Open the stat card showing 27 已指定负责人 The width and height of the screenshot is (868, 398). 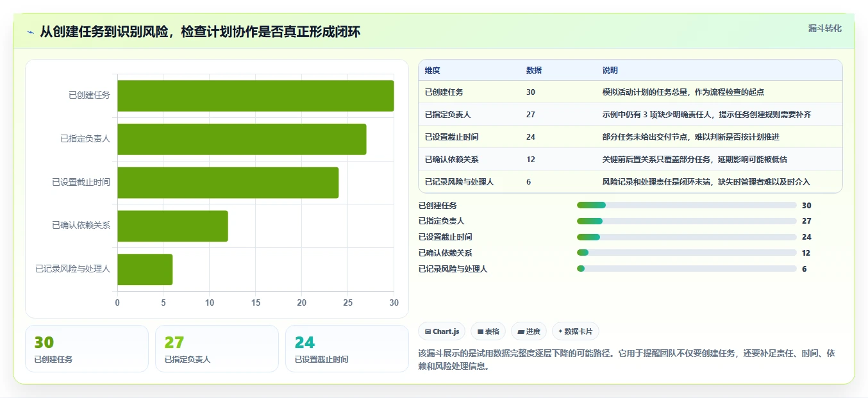point(217,349)
